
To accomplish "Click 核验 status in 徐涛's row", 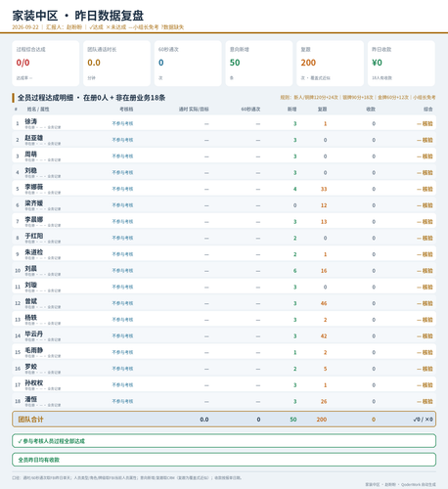I will pos(425,123).
